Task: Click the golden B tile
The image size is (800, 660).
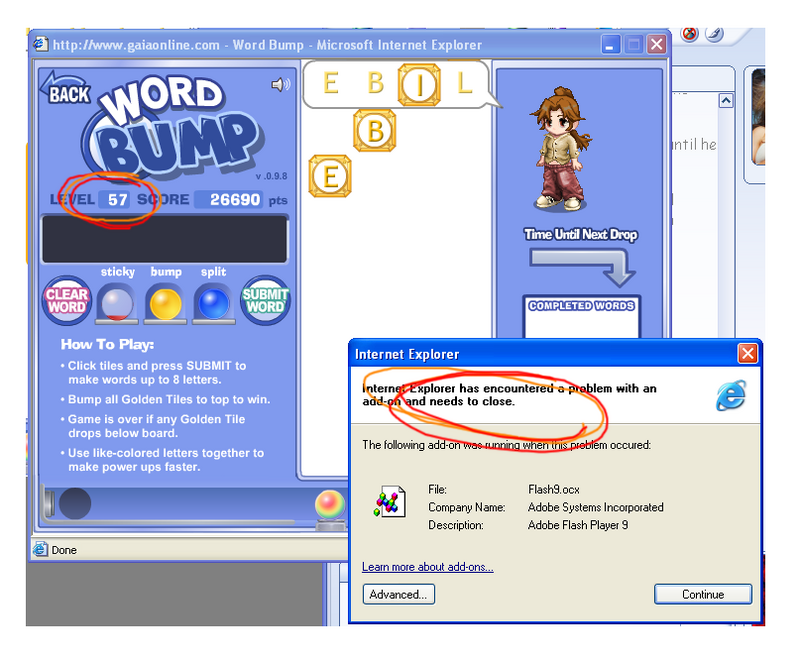Action: click(374, 131)
